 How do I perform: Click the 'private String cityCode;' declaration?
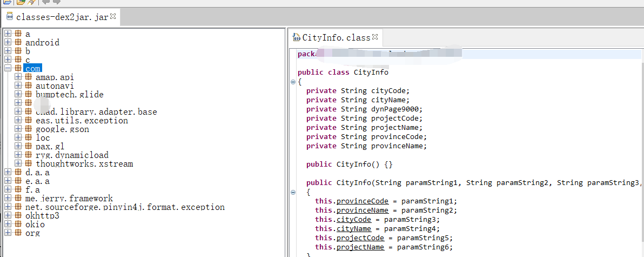[x=358, y=91]
